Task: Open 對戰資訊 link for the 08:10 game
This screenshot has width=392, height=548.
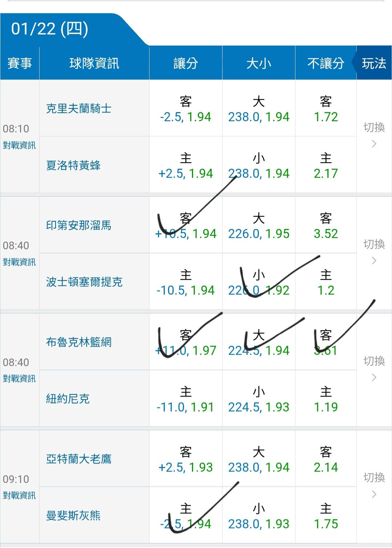Action: click(x=19, y=146)
